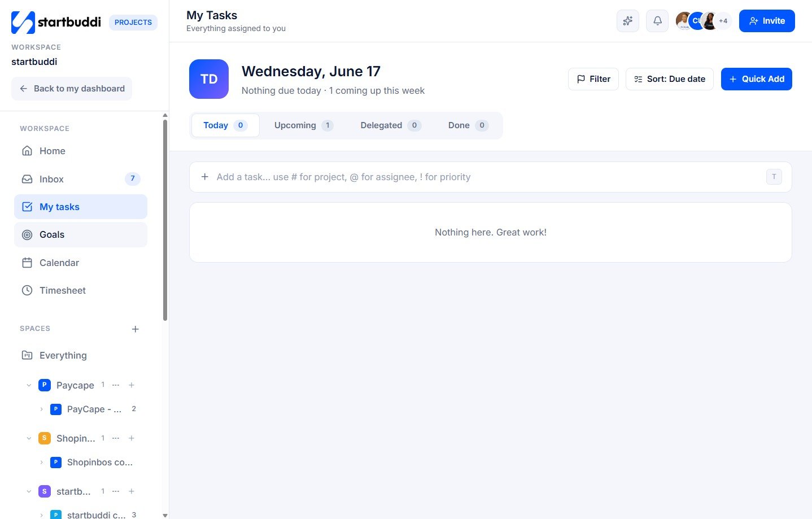Click the Timesheet clock icon
The image size is (812, 519).
click(27, 290)
